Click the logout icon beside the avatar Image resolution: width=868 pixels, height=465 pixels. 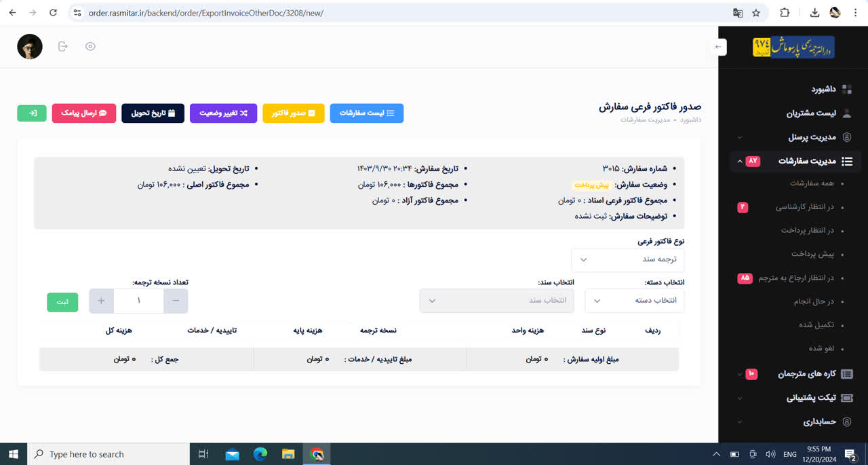pos(63,47)
